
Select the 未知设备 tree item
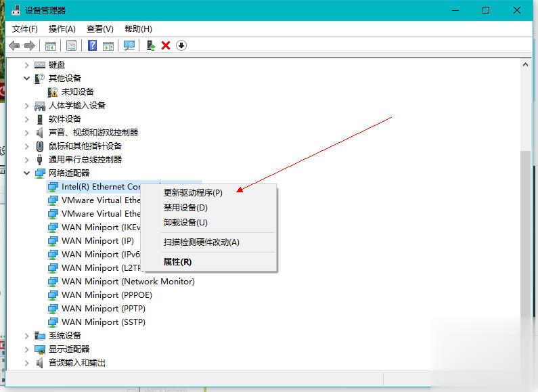coord(77,92)
